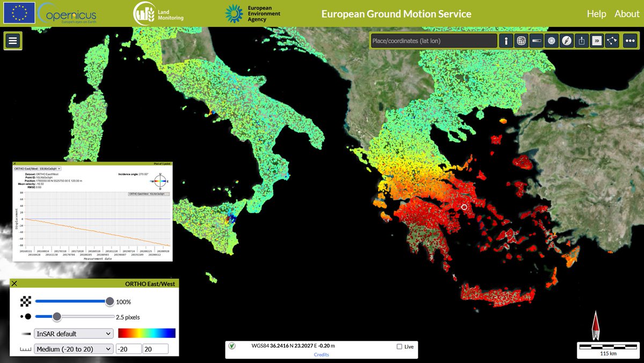Open the globe basemap selector icon
The height and width of the screenshot is (363, 644).
521,40
